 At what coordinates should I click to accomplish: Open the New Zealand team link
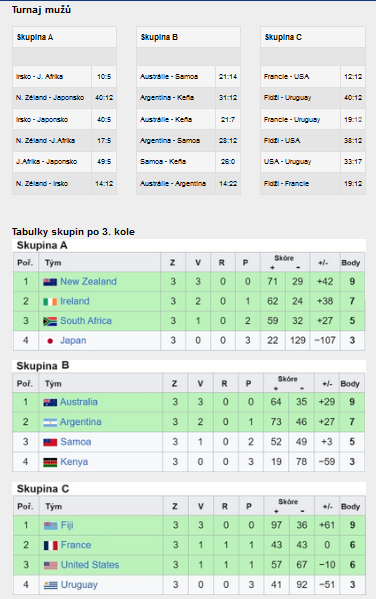point(88,282)
